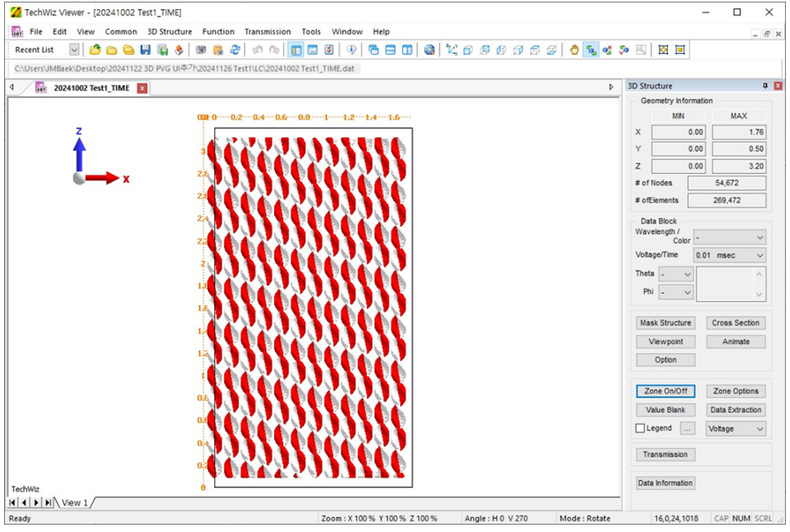Image resolution: width=790 pixels, height=532 pixels.
Task: Click the X MAX value field
Action: click(x=738, y=133)
